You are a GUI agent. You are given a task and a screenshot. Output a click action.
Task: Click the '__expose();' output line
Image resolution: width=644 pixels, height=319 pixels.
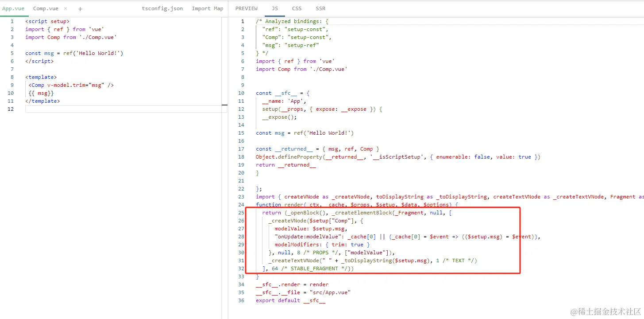pos(279,117)
